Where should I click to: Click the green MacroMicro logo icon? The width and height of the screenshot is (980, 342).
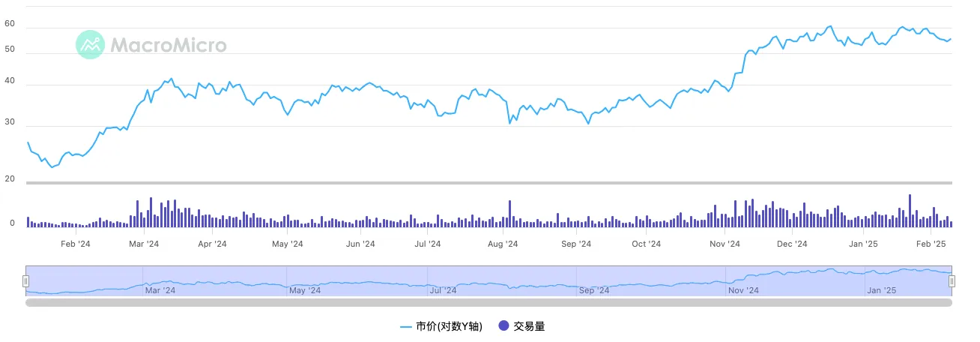click(91, 45)
